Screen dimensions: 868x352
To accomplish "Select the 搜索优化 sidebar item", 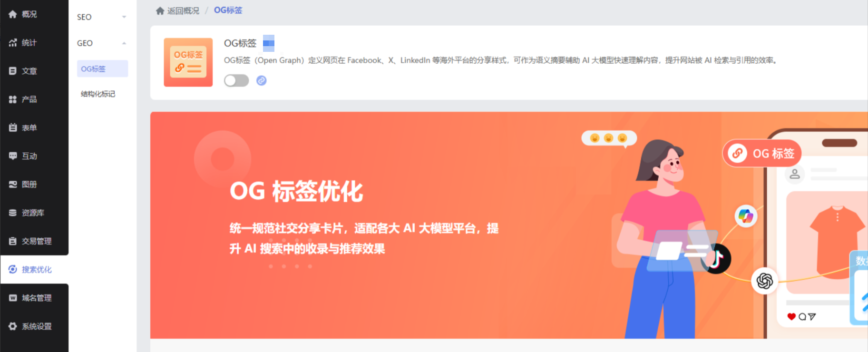I will 34,269.
